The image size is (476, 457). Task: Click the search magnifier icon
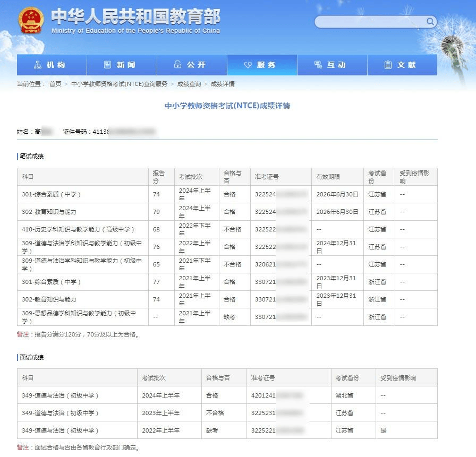430,21
